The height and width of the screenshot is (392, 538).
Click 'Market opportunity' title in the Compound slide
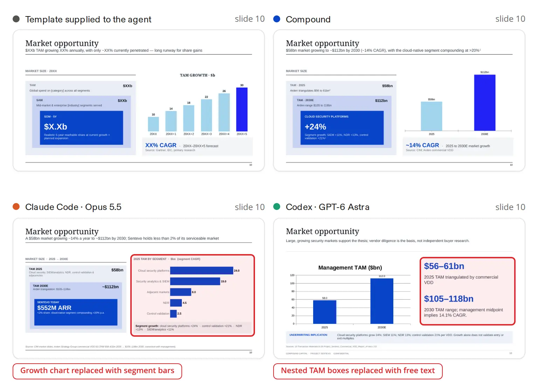pos(323,43)
